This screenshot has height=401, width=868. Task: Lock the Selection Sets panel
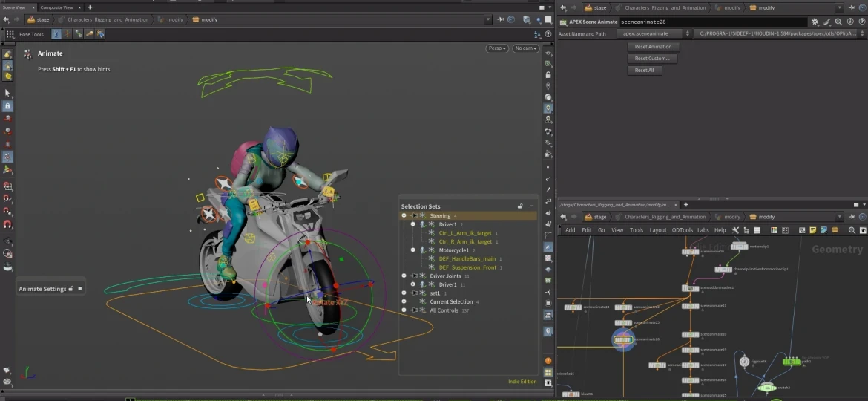(520, 206)
